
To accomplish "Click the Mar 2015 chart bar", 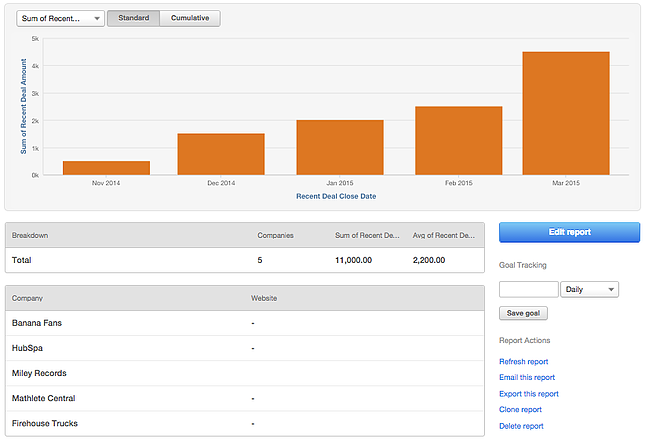I will [x=566, y=113].
